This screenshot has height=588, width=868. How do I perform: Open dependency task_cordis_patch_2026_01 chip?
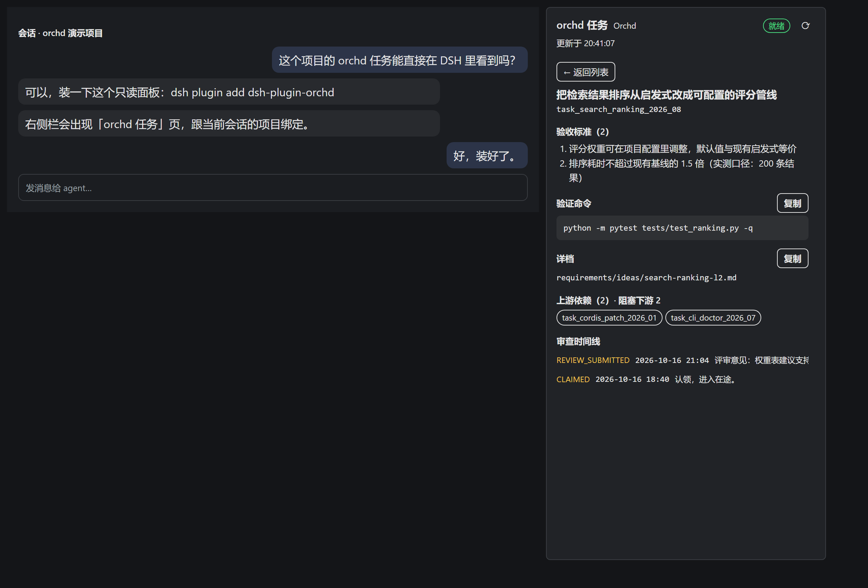click(x=609, y=317)
